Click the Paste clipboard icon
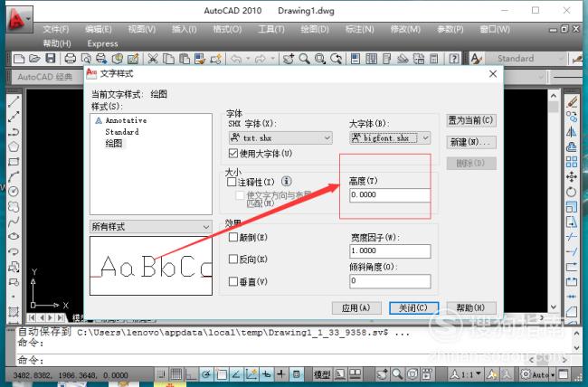Screen dimensions: 588x387 (x=185, y=59)
